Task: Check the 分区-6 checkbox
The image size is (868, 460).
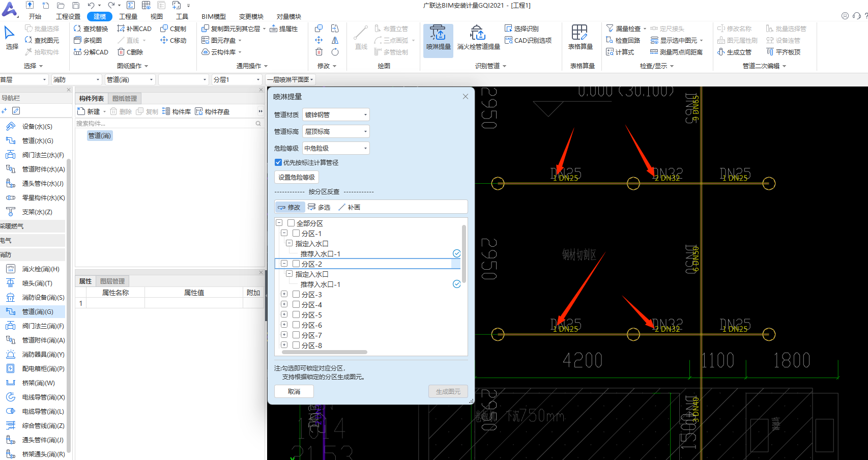Action: pyautogui.click(x=296, y=325)
